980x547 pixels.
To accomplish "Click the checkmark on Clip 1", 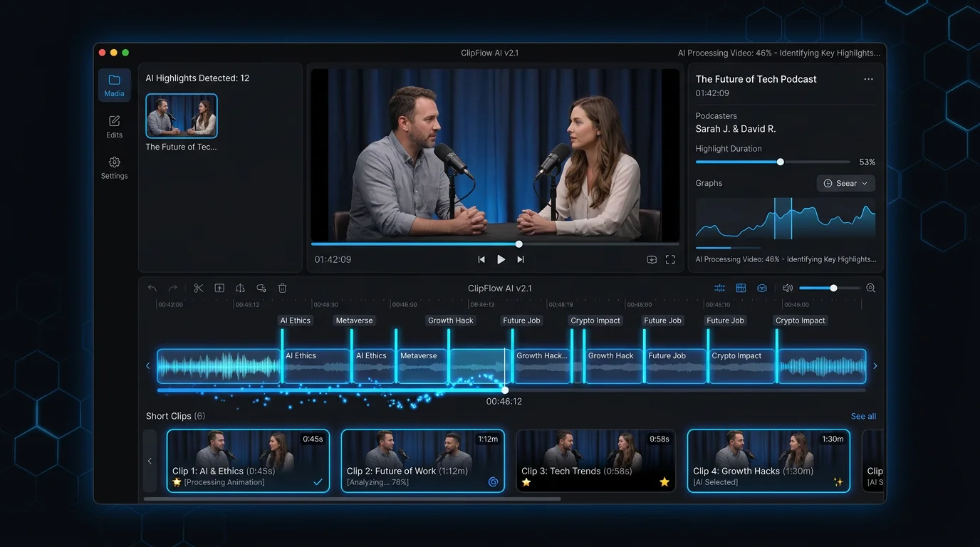I will 318,482.
